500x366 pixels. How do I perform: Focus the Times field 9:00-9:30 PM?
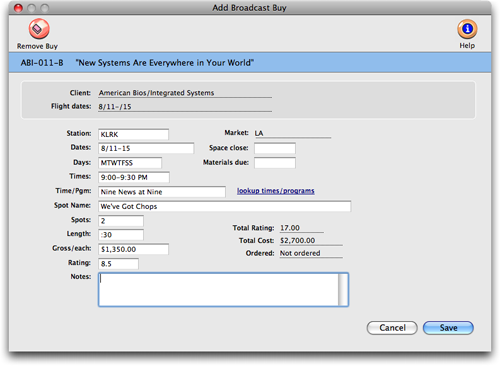[x=134, y=177]
